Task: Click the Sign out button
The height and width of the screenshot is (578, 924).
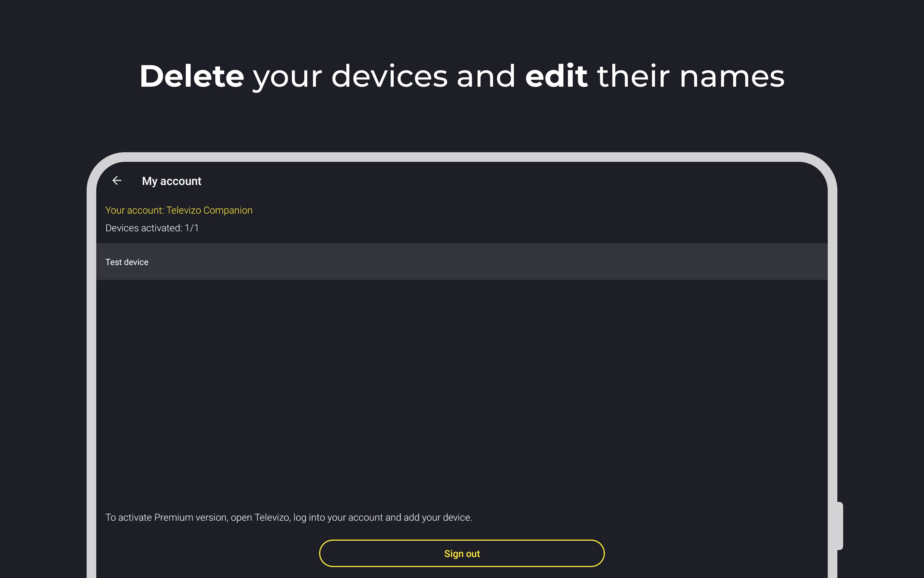Action: click(462, 553)
